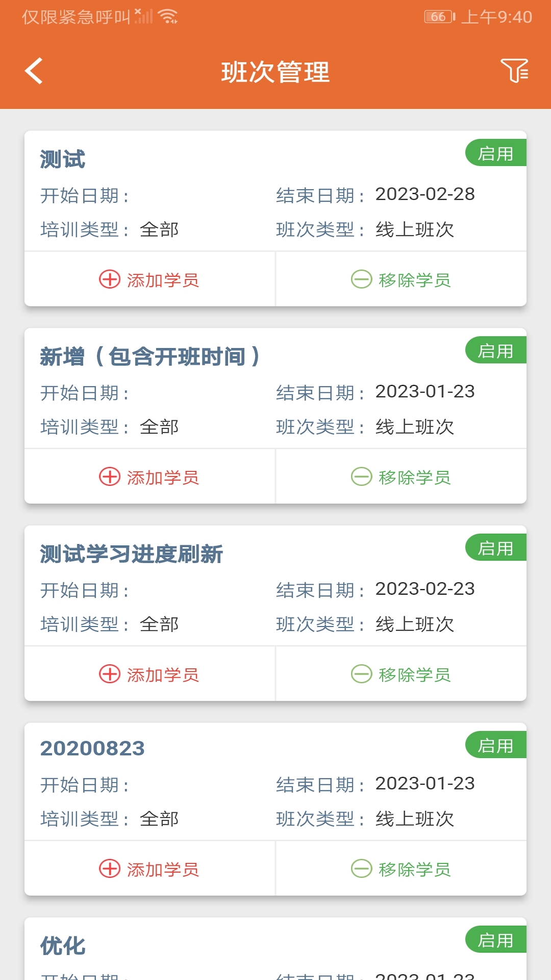
Task: Open the 20200823 class title
Action: click(92, 748)
